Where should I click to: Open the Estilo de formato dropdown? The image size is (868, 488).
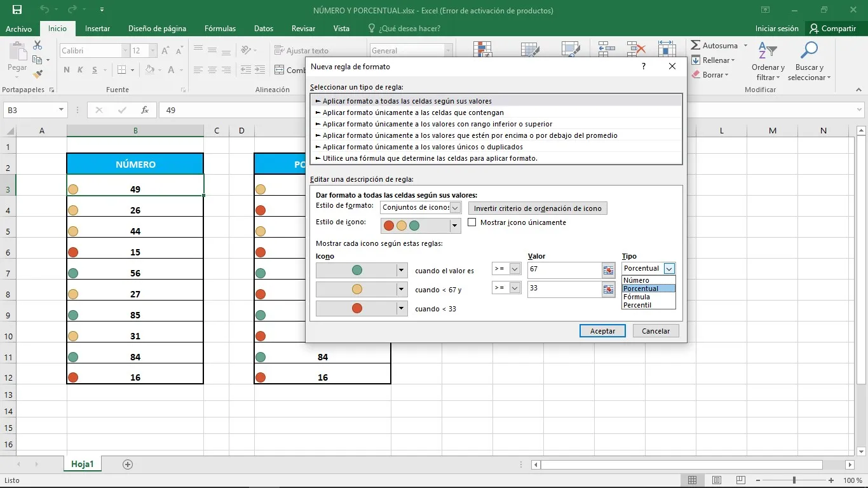455,208
